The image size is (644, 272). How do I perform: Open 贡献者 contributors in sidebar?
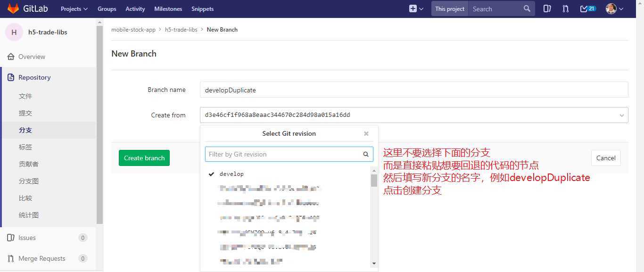[29, 164]
